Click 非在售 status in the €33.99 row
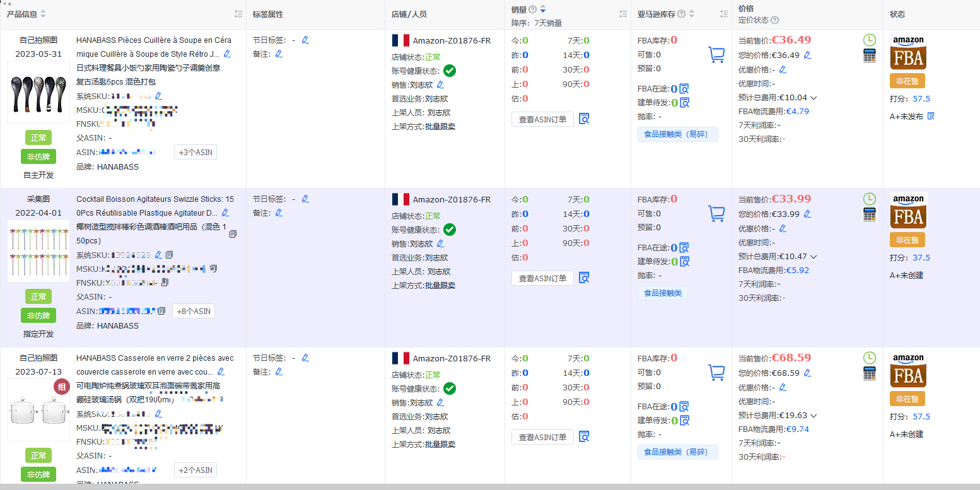Image resolution: width=980 pixels, height=490 pixels. [x=907, y=240]
